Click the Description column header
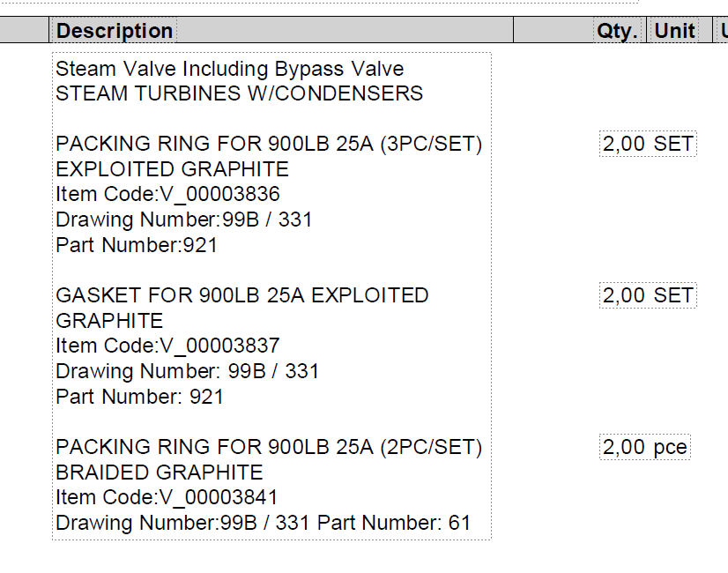728x573 pixels. pos(115,31)
